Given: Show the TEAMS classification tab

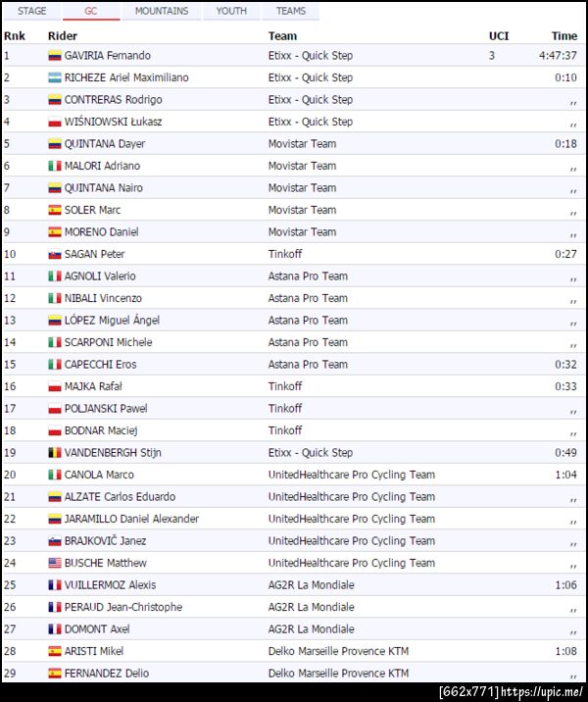Looking at the screenshot, I should [291, 11].
